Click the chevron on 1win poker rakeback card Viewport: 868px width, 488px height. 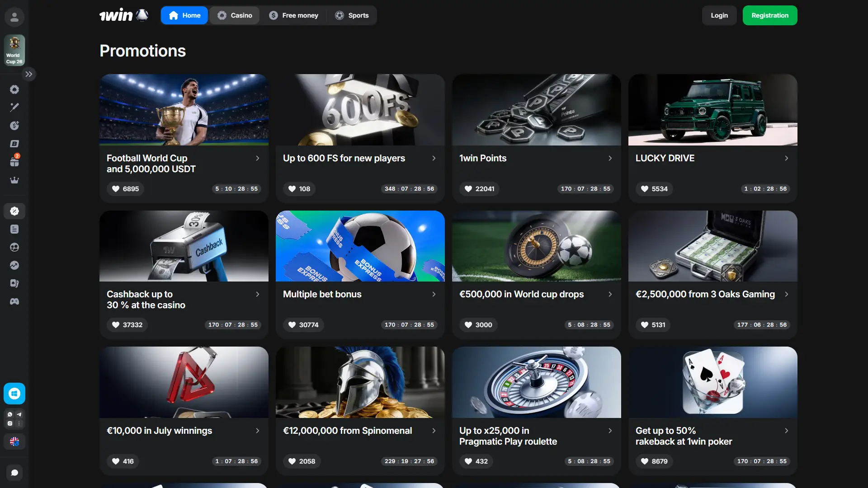point(787,431)
